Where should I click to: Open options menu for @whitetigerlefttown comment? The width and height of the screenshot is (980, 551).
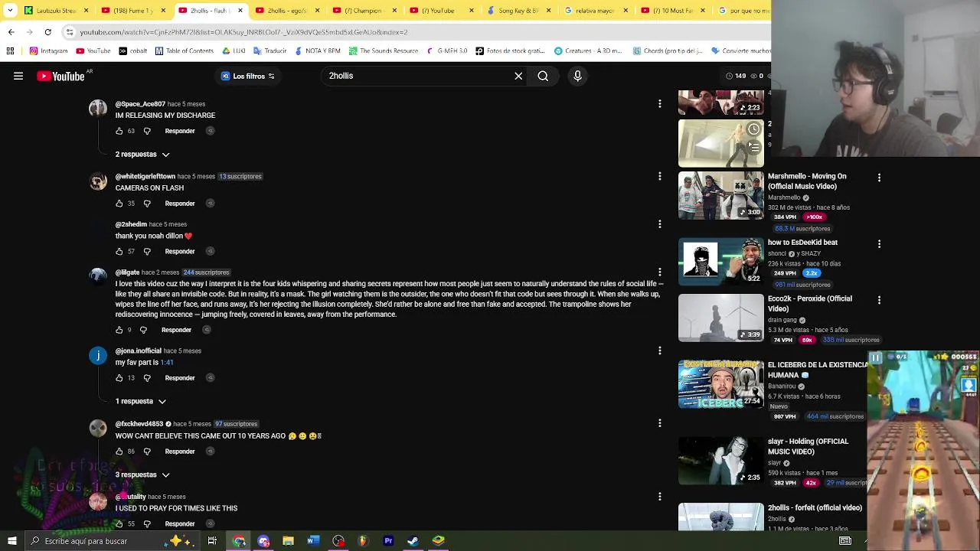click(659, 176)
